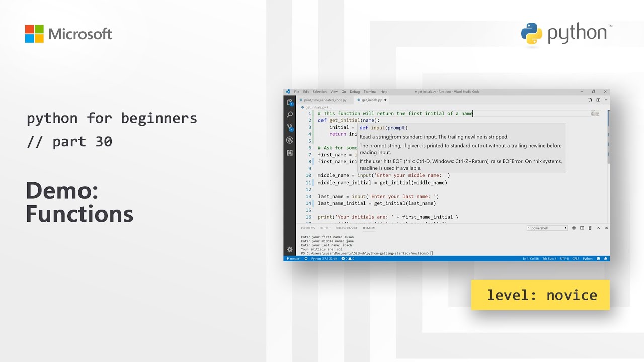
Task: Restore down the Visual Studio Code window
Action: click(x=593, y=92)
